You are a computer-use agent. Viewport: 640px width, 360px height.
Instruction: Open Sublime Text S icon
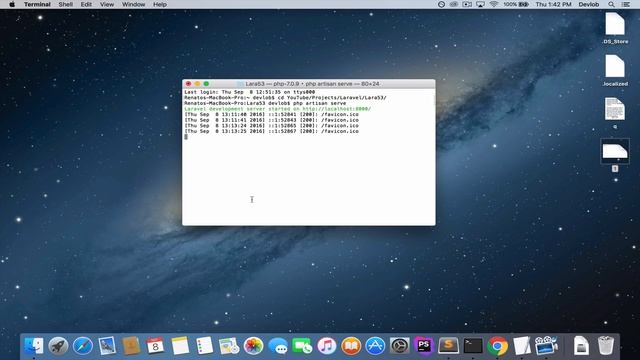point(449,346)
